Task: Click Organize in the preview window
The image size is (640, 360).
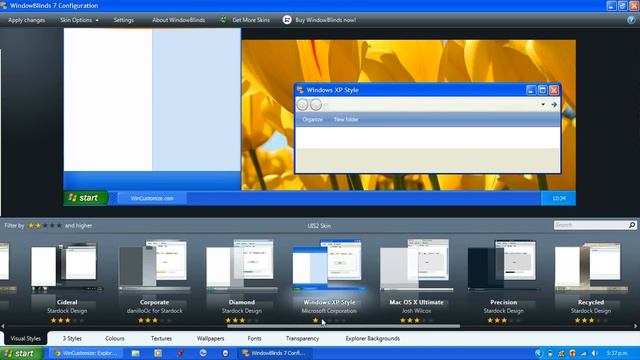Action: pyautogui.click(x=313, y=120)
